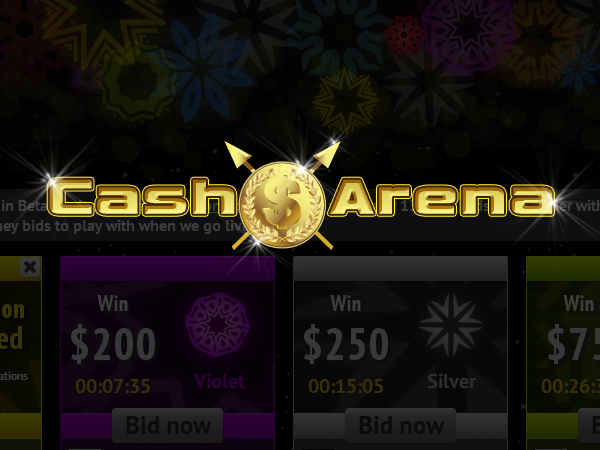Select the purple Violet mandala icon
600x450 pixels.
click(217, 324)
